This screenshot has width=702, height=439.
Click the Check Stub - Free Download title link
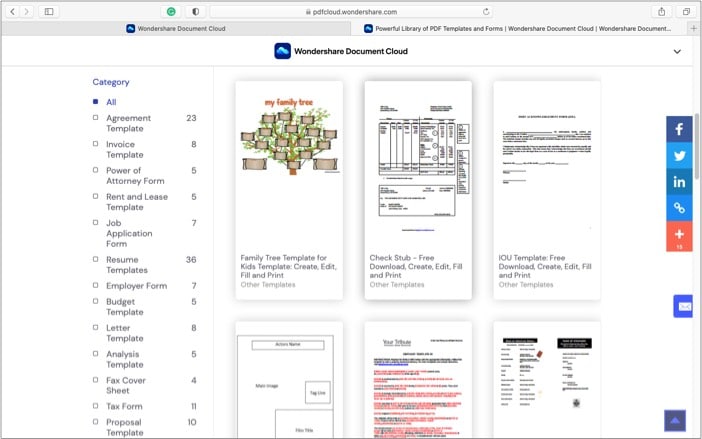pos(416,266)
